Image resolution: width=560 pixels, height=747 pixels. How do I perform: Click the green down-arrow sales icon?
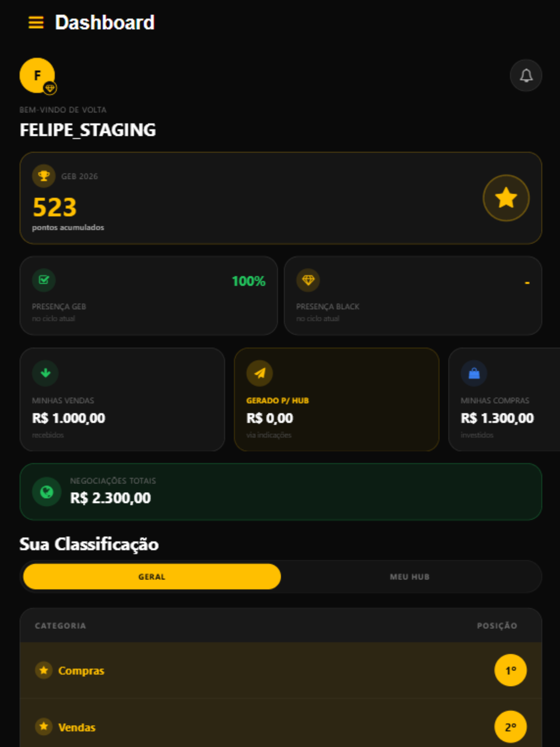45,373
